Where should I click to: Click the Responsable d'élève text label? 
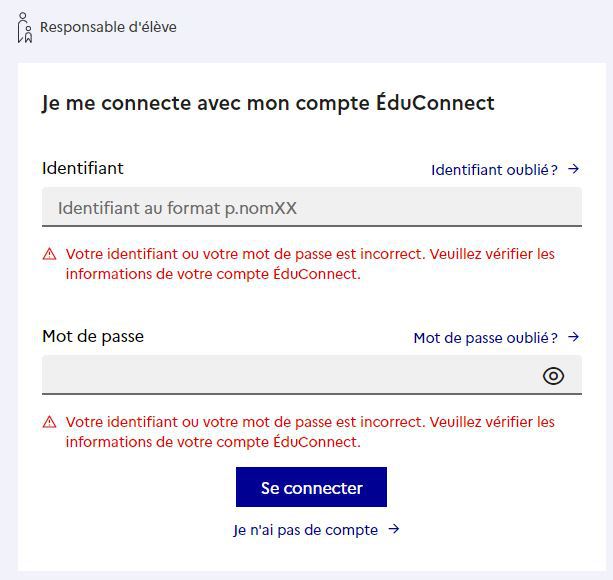pos(108,27)
